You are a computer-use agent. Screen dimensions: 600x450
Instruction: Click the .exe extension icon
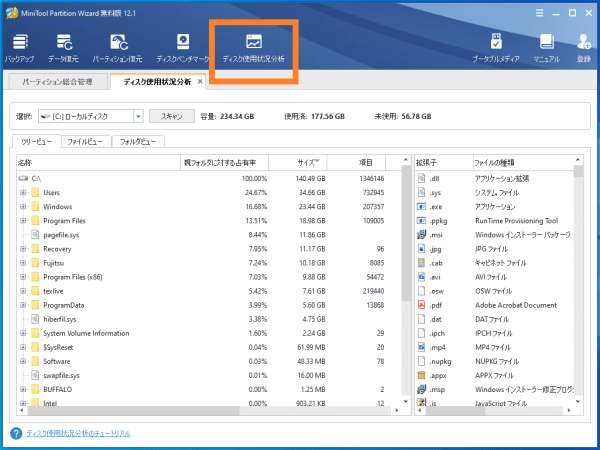(421, 207)
